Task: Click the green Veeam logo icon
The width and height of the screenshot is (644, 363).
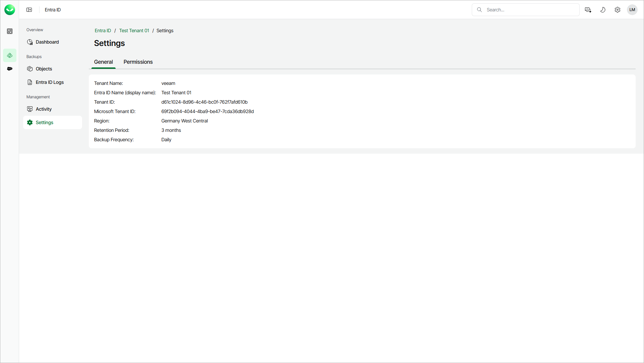Action: [10, 10]
